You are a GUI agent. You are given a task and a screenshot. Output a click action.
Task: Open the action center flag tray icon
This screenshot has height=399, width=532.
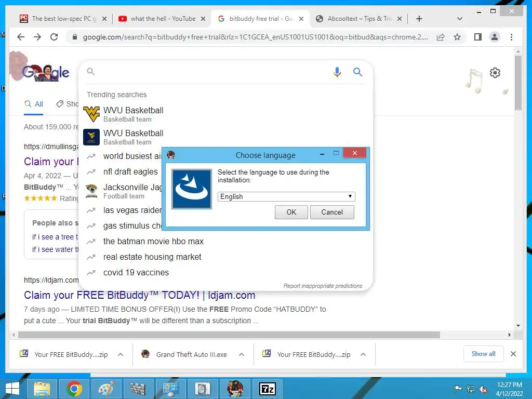(x=458, y=389)
